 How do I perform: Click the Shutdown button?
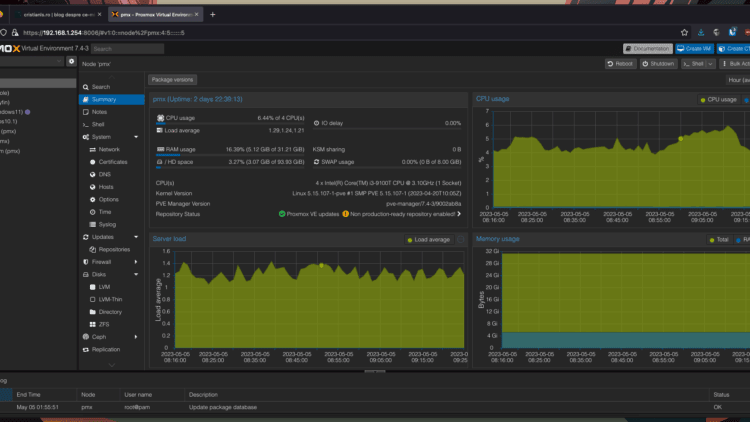(659, 64)
